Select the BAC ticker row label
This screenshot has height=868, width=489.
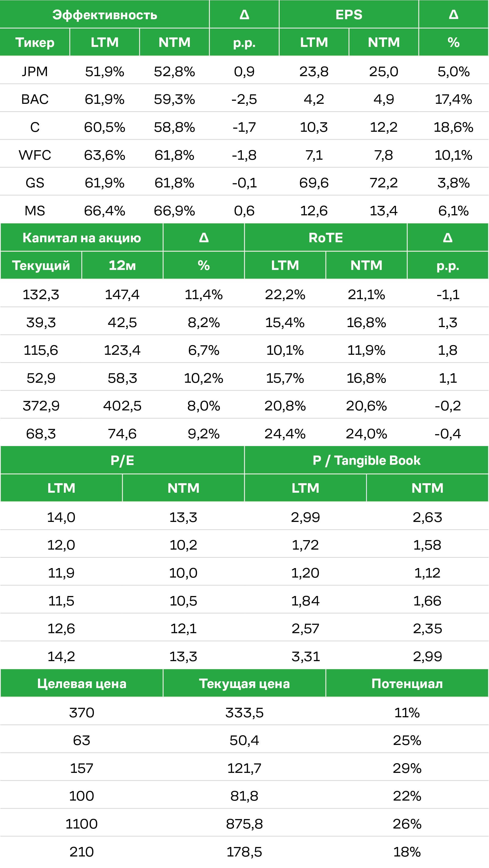click(x=35, y=99)
